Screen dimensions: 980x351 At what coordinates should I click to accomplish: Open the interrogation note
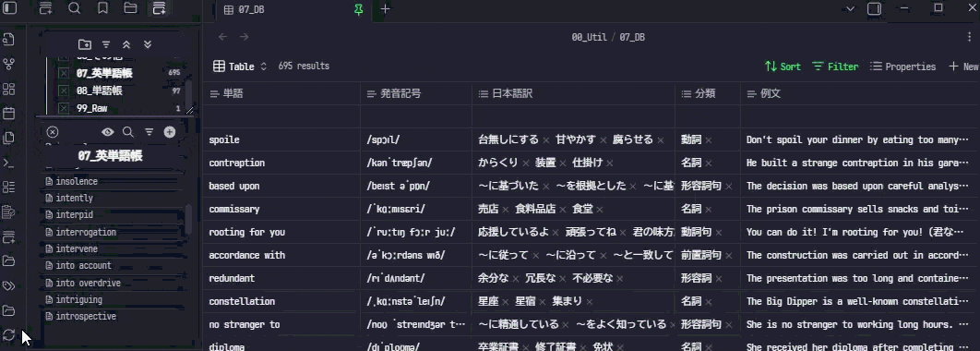coord(86,232)
